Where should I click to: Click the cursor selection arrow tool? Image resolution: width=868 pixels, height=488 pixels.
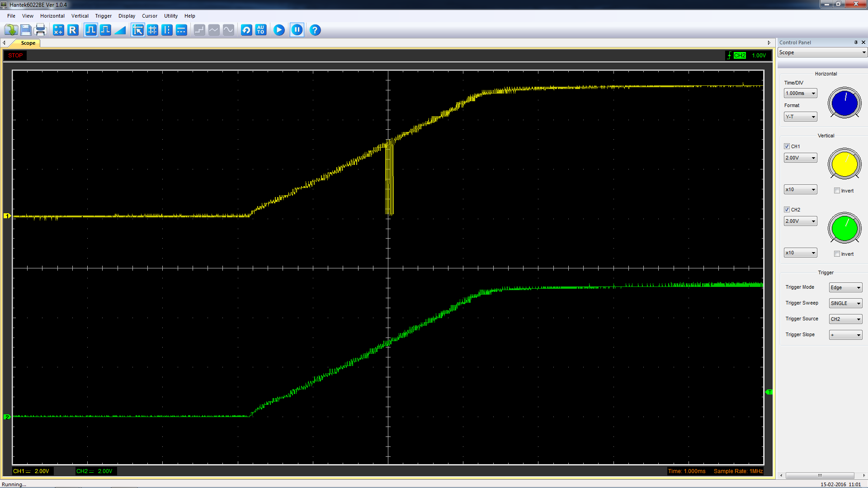click(138, 30)
